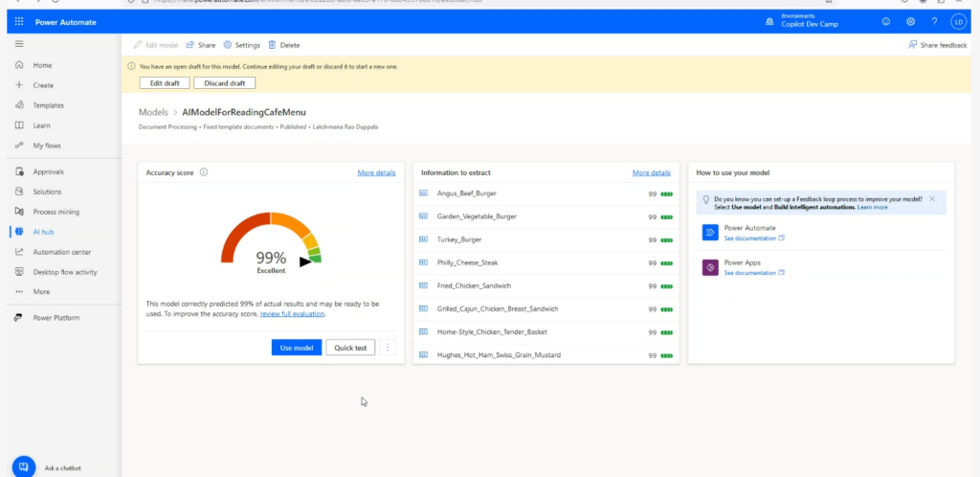Click the Create plus icon
This screenshot has width=980, height=477.
[19, 85]
